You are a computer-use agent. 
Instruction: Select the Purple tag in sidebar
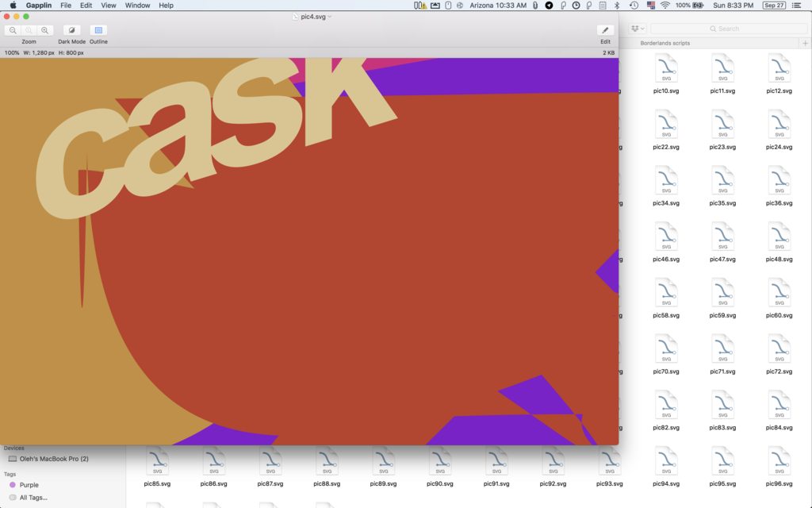coord(29,485)
